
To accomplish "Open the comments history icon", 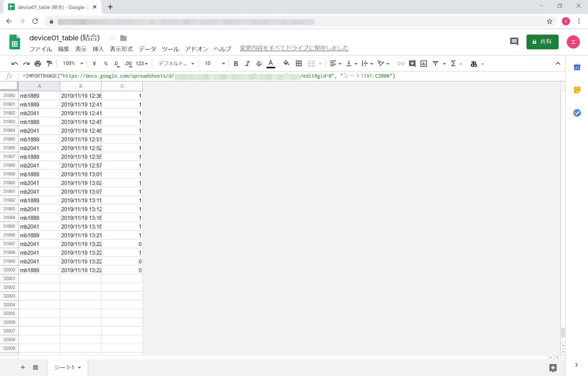I will (x=514, y=41).
